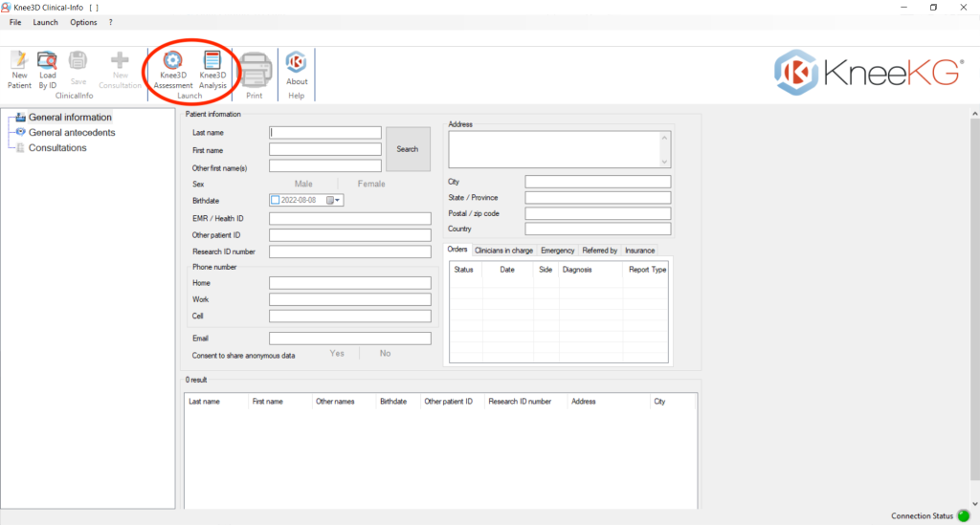Switch to the Orders tab
Image resolution: width=980 pixels, height=525 pixels.
tap(457, 250)
